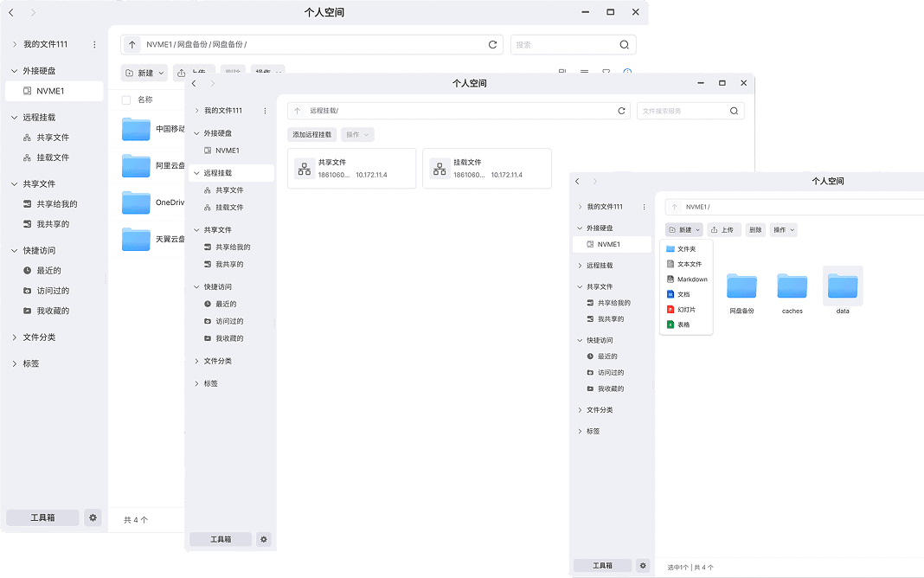Click the gear icon next to the leftmost 工具箱

tap(93, 517)
